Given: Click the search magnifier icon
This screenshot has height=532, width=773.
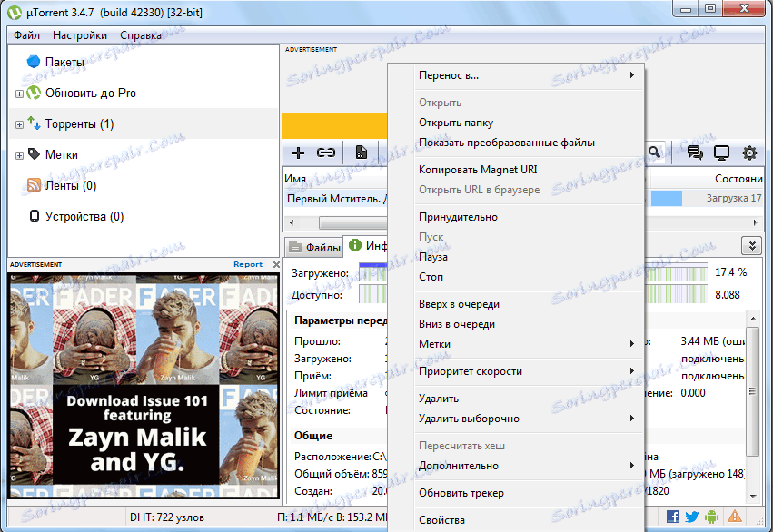Looking at the screenshot, I should (654, 153).
